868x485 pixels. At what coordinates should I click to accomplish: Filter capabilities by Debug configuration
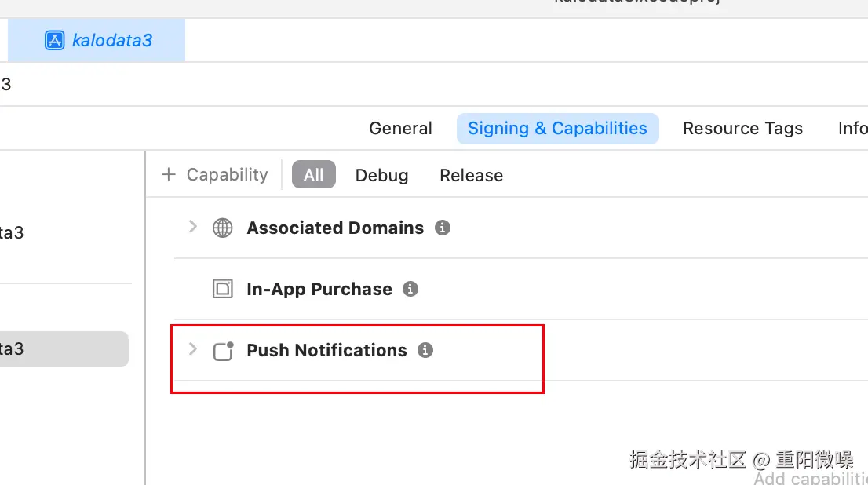381,175
